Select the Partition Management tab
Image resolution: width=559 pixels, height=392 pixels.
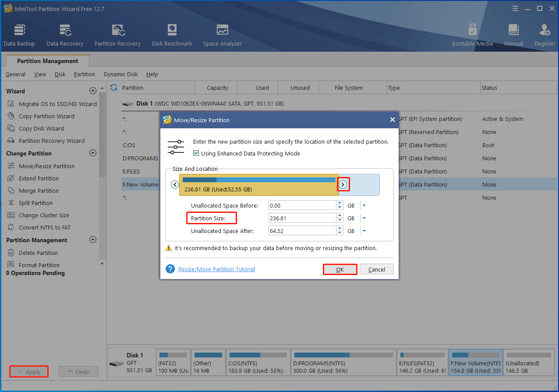point(47,61)
